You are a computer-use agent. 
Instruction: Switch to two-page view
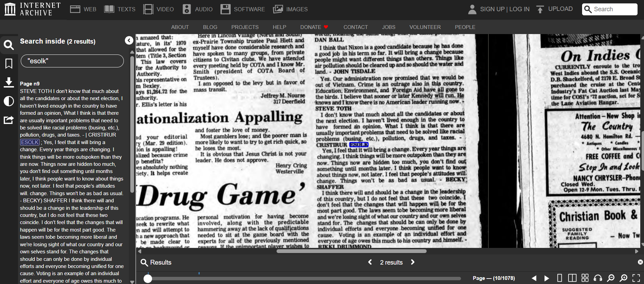pyautogui.click(x=572, y=278)
